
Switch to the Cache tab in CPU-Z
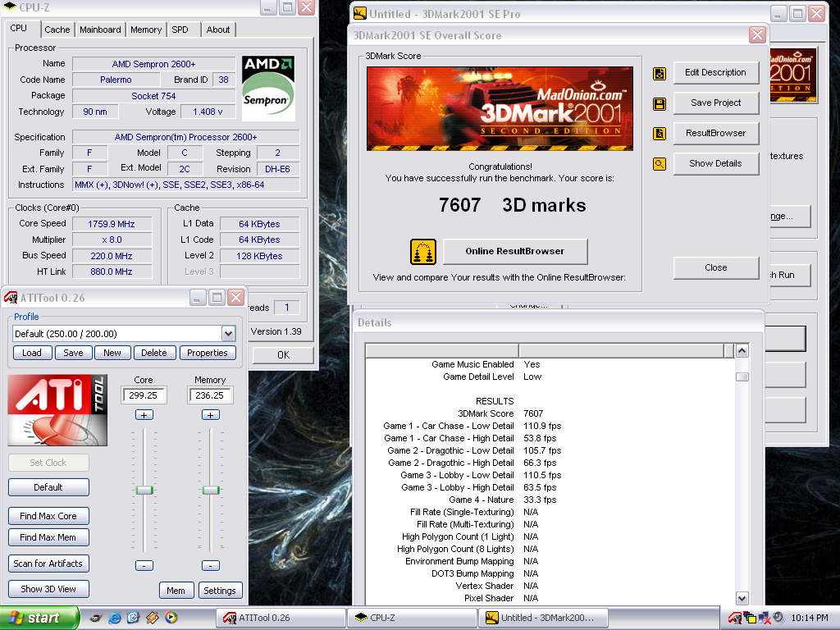(x=57, y=30)
